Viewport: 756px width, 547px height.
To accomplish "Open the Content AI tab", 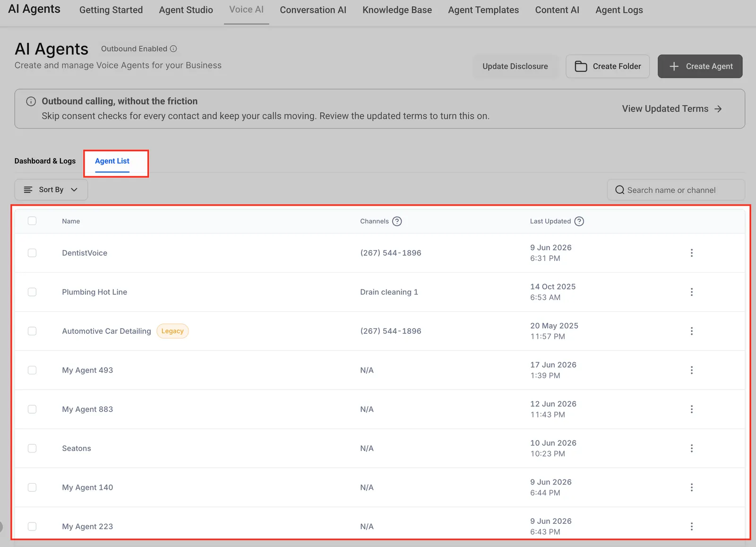I will 557,10.
